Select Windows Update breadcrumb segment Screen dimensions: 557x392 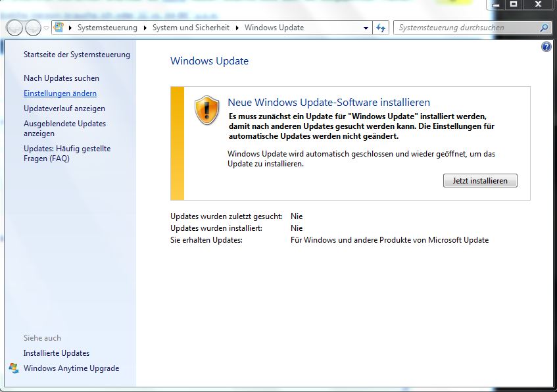click(x=274, y=28)
